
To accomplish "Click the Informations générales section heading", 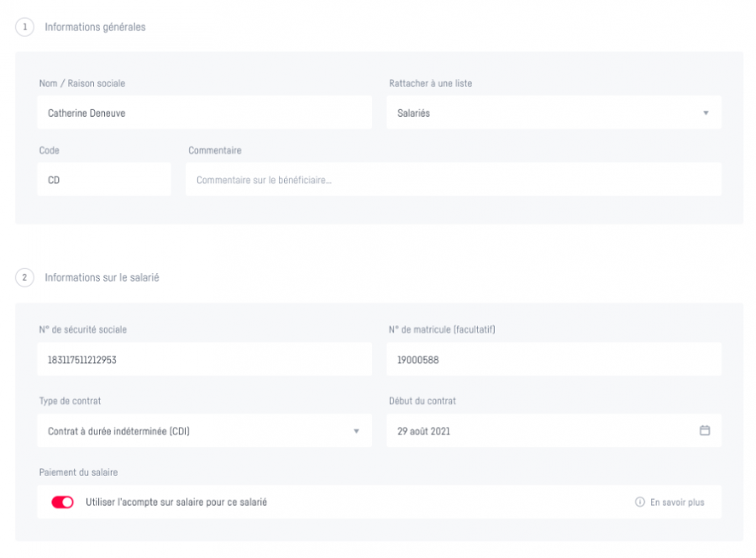I will click(95, 27).
